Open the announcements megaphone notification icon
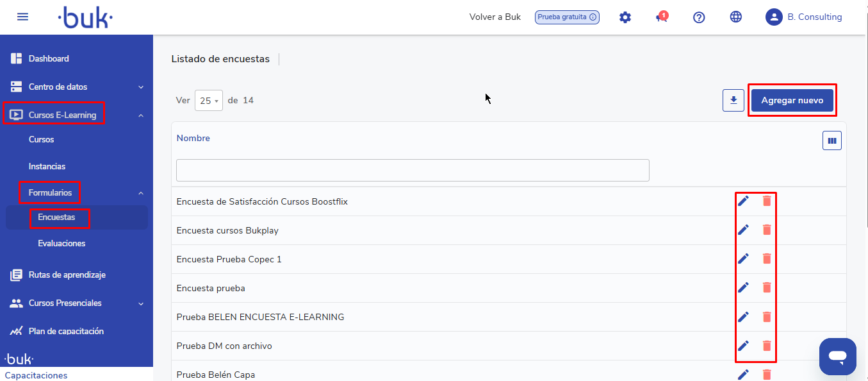The height and width of the screenshot is (381, 868). pos(662,17)
